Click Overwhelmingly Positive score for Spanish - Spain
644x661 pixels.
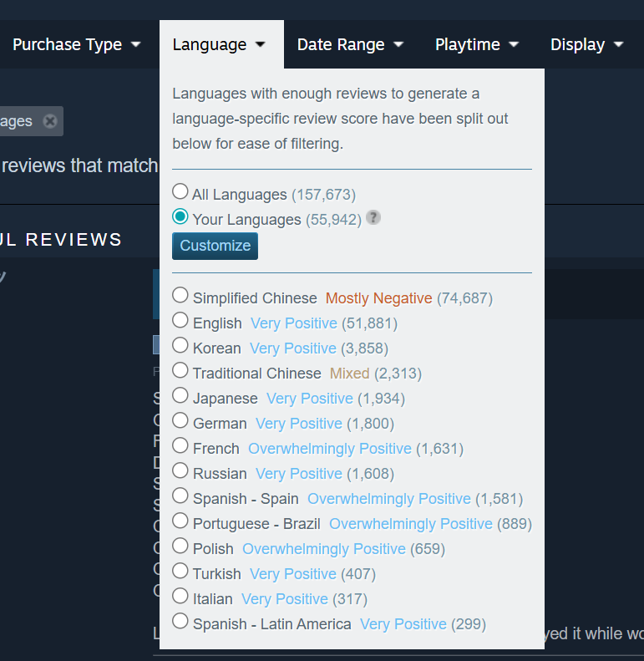[389, 499]
